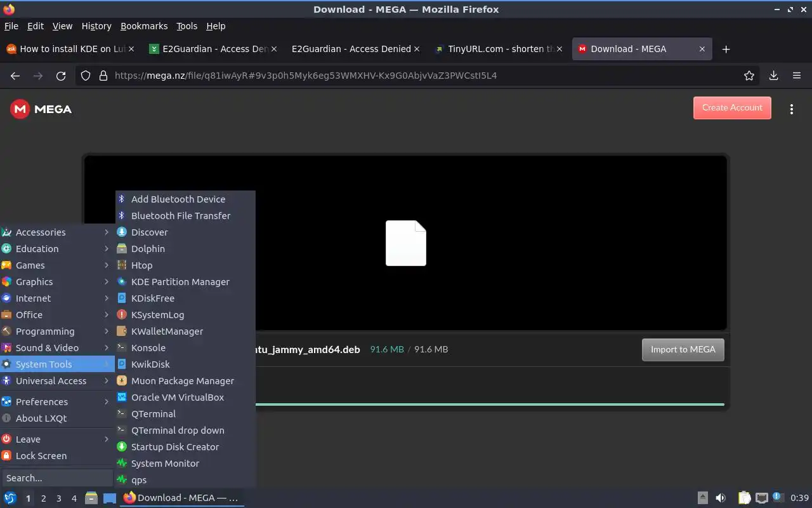Open Add Bluetooth Device from System Tools

pos(185,199)
